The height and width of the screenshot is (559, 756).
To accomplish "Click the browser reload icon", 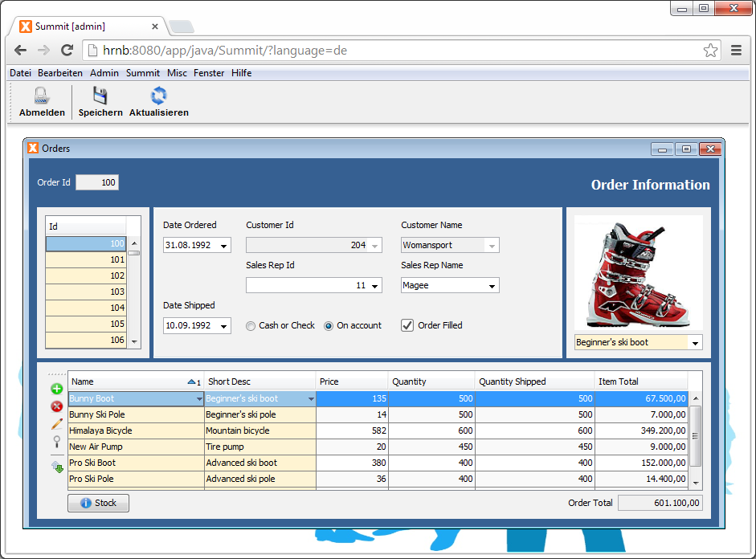I will (67, 50).
